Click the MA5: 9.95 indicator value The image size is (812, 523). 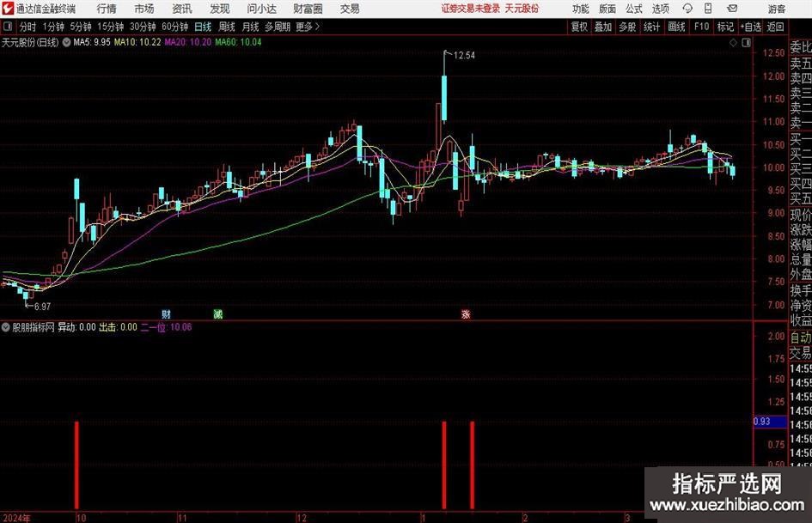(92, 42)
